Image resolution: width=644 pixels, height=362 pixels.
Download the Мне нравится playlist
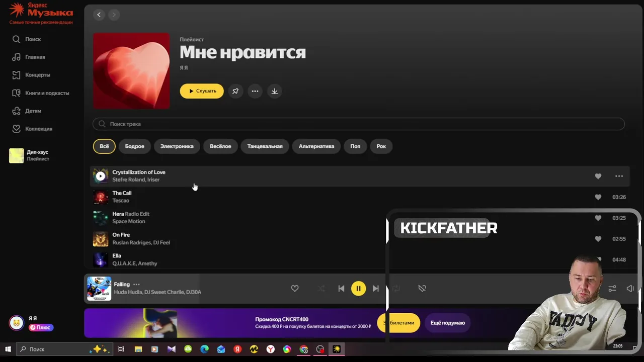click(x=275, y=91)
